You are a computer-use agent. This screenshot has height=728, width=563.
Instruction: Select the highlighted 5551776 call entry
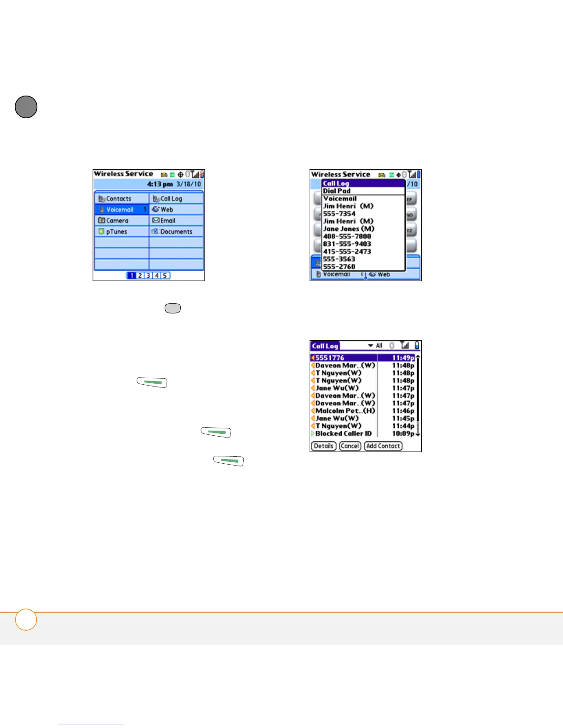coord(362,358)
